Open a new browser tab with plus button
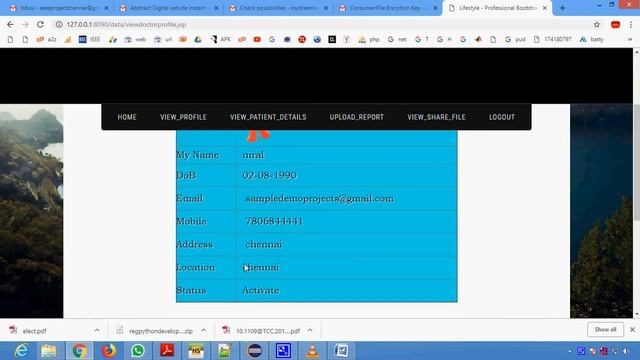640x360 pixels. (x=562, y=8)
